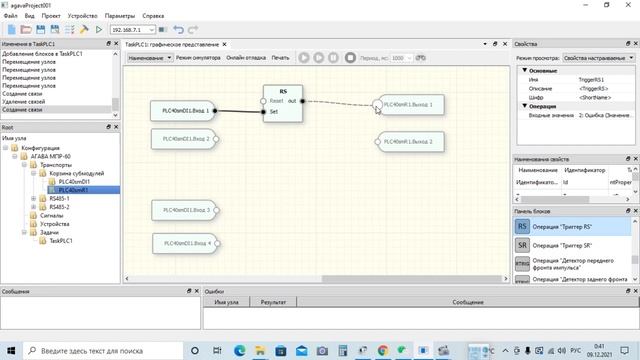
Task: Close the Сообщения panel
Action: point(197,291)
